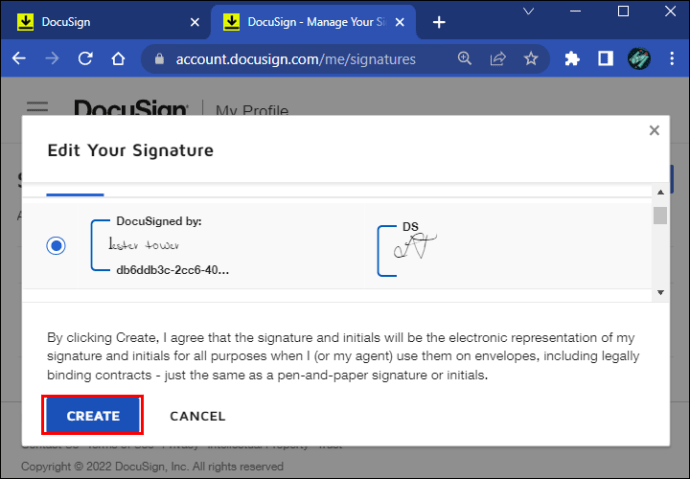Click the Edit Your Signature heading
Viewport: 690px width, 479px height.
click(131, 150)
